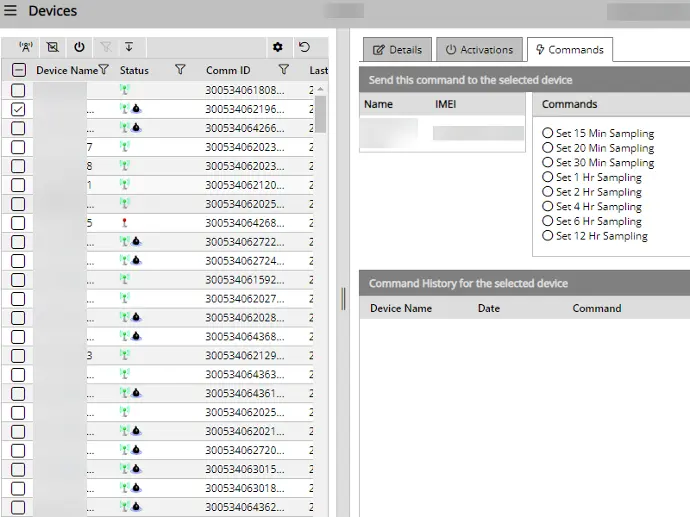This screenshot has height=517, width=690.
Task: Sort by the Comm ID column header
Action: 228,70
